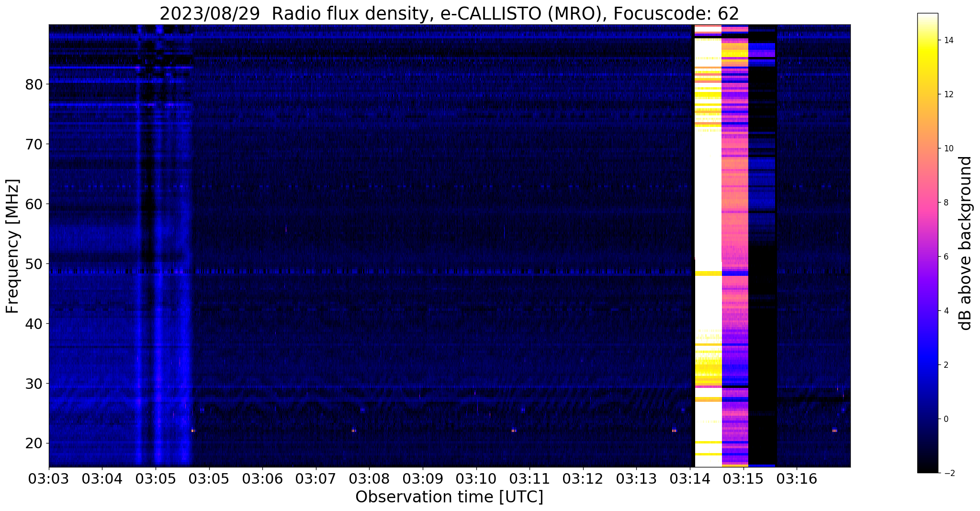Click the 'Observation time [UTC]' x-axis label
This screenshot has width=980, height=511.
(449, 497)
